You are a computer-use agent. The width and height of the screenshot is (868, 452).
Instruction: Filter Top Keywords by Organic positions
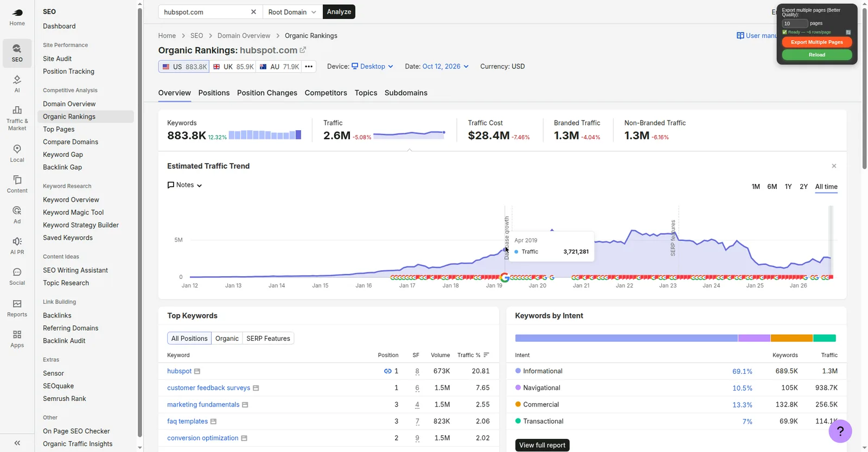pos(227,339)
